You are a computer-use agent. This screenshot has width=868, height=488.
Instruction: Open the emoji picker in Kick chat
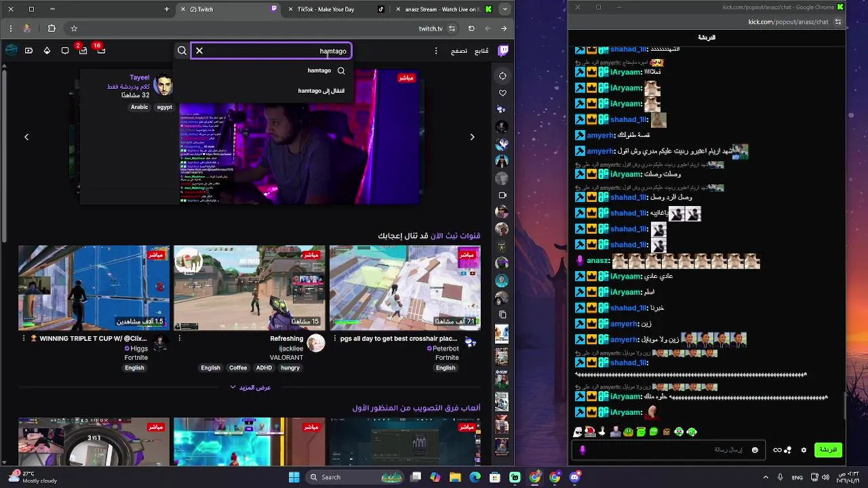[755, 450]
